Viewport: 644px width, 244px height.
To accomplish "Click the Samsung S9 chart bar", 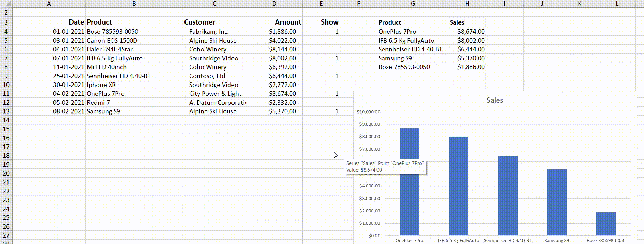I will pyautogui.click(x=557, y=202).
